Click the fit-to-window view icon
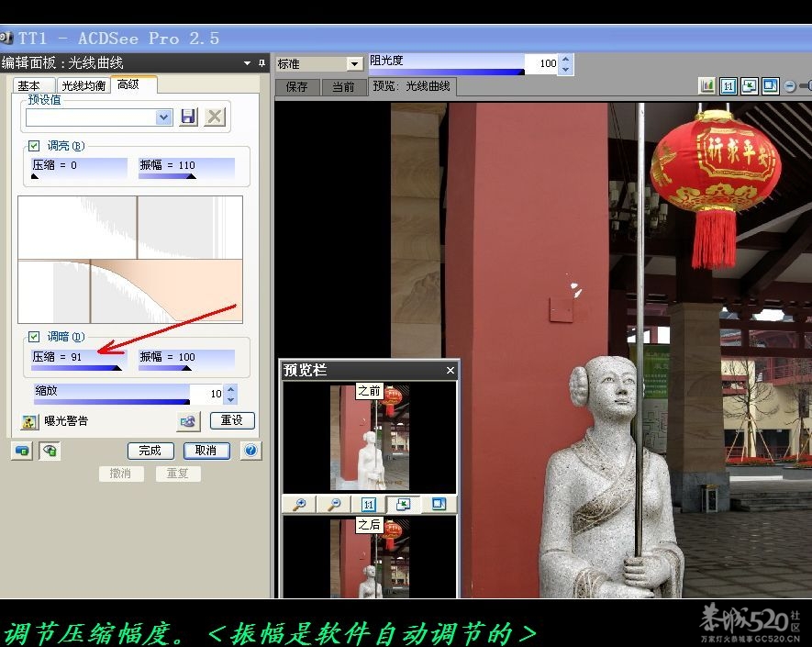 (749, 85)
